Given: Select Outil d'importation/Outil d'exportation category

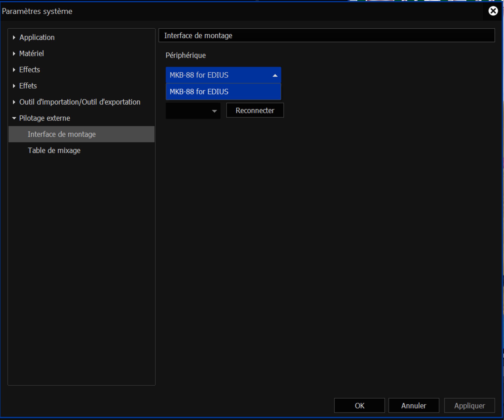Looking at the screenshot, I should [80, 102].
